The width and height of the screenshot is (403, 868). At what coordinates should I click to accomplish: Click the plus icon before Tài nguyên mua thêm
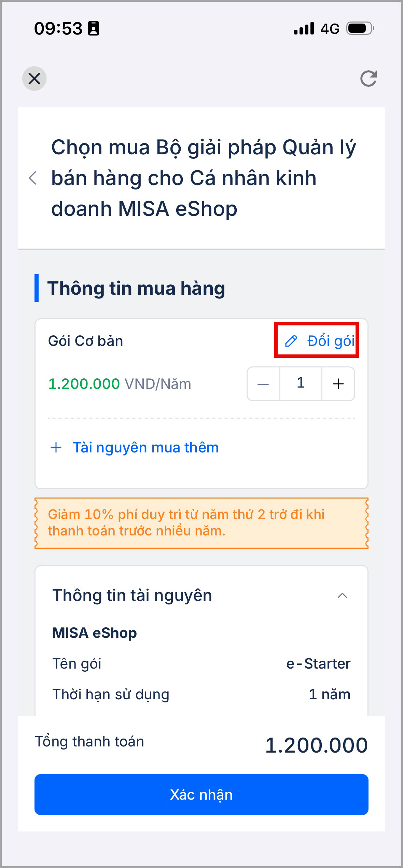pos(56,447)
